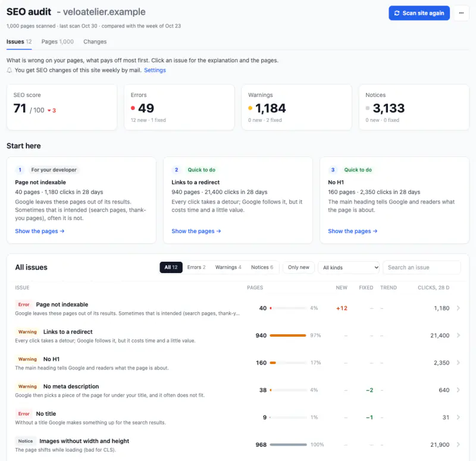The height and width of the screenshot is (461, 476).
Task: Click the +12 new value for Page not indexable
Action: [x=342, y=308]
